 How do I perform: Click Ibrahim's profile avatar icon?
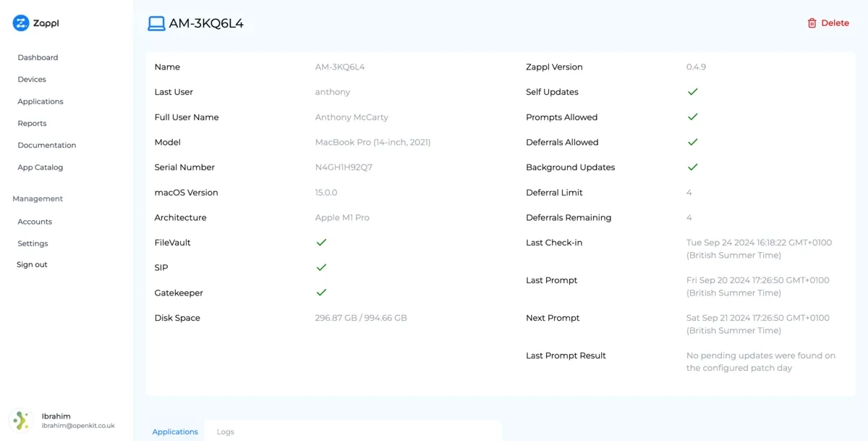click(x=20, y=420)
